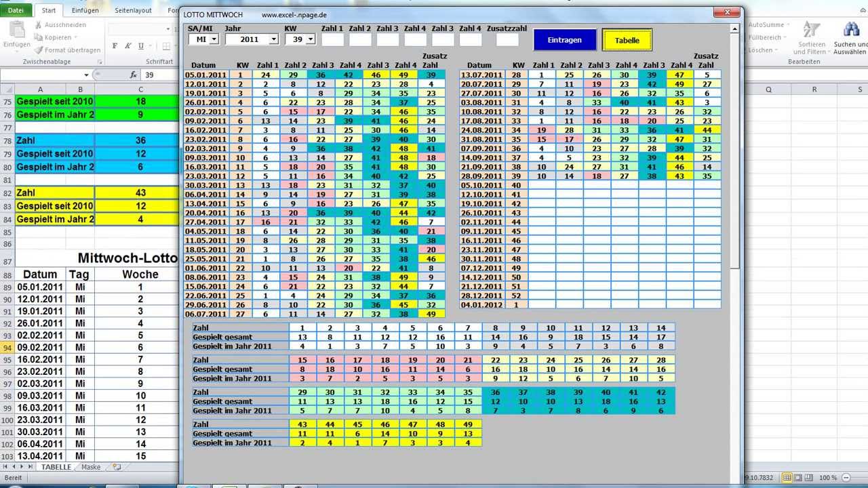Screen dimensions: 868x488
Task: Open the Suchen und Auswählen binoculars icon
Action: click(x=851, y=30)
